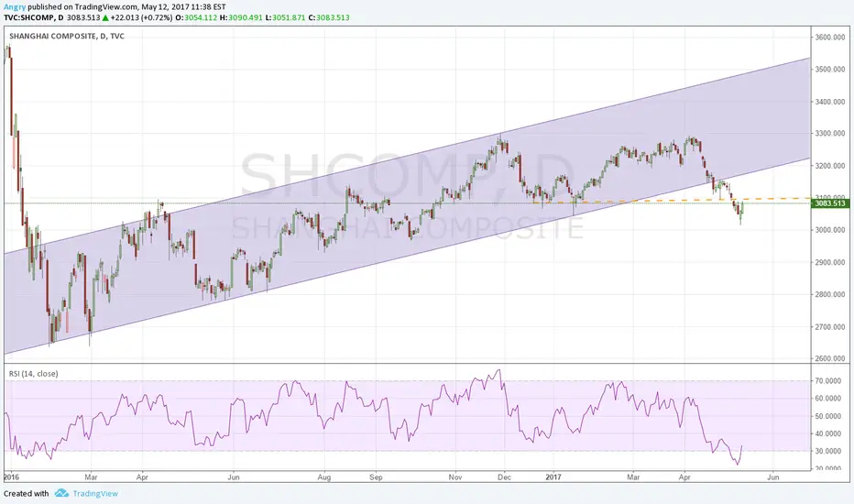
Task: Click the Sep time axis label
Action: click(376, 477)
